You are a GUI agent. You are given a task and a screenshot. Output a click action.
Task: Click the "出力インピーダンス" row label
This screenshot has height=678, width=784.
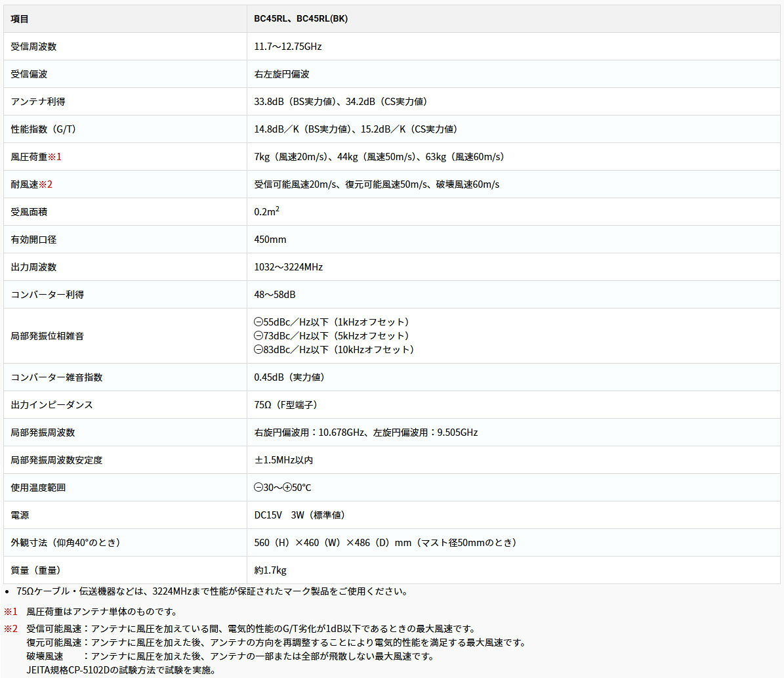[x=52, y=405]
